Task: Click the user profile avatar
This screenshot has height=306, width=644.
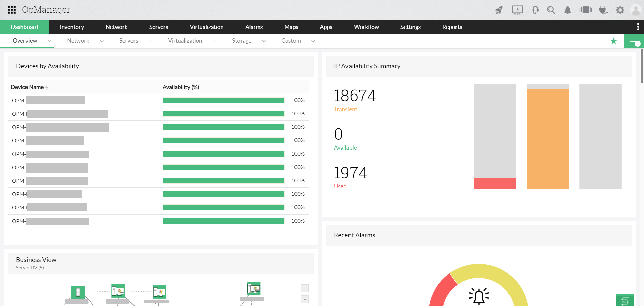Action: [636, 10]
